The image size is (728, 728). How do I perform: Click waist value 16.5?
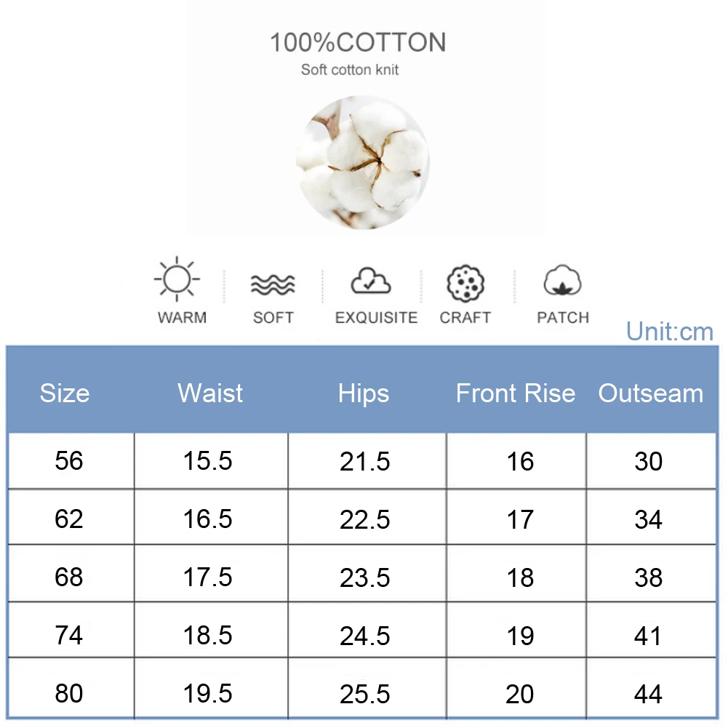[207, 519]
